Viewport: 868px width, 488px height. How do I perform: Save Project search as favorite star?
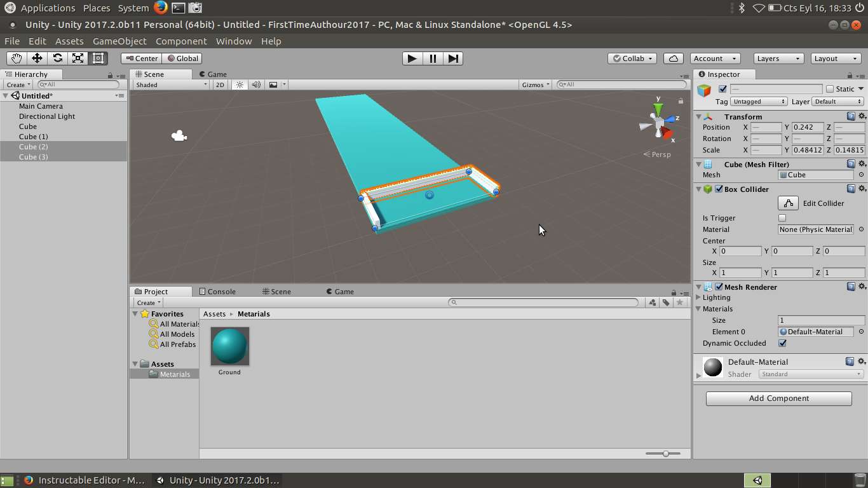680,302
